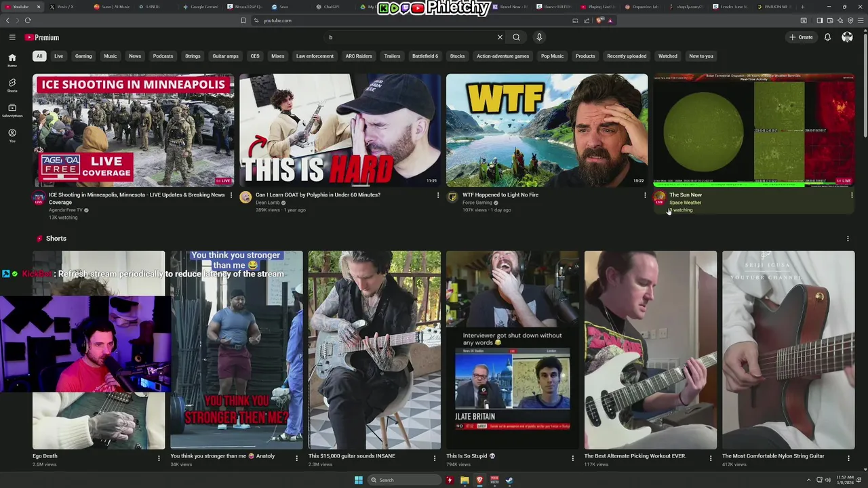Open the You page from the sidebar
Viewport: 868px width, 488px height.
tap(12, 136)
